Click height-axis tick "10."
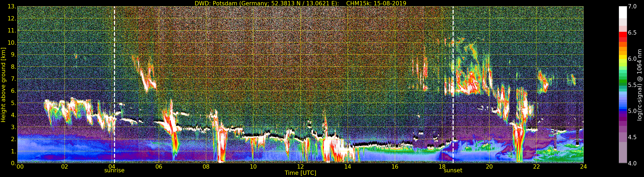This screenshot has width=644, height=177. [x=12, y=43]
